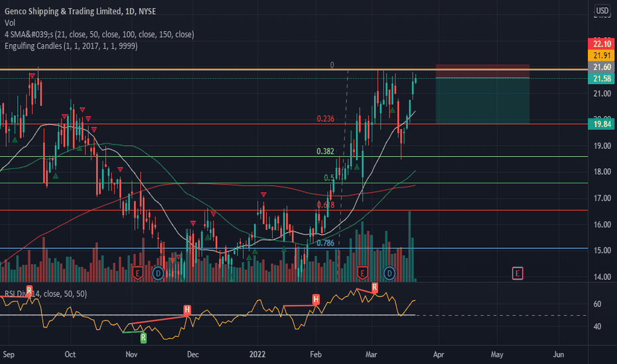Click the 0.786 Fibonacci level label
617x364 pixels.
pos(326,243)
